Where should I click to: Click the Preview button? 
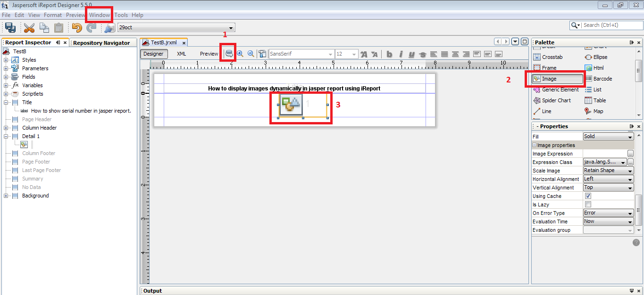pyautogui.click(x=209, y=54)
